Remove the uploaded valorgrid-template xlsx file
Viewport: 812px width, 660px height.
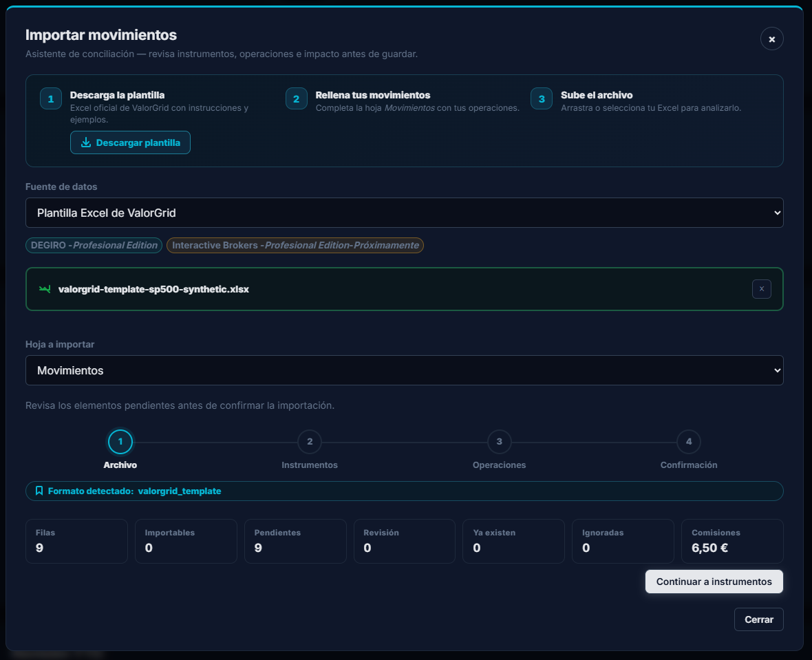tap(761, 289)
